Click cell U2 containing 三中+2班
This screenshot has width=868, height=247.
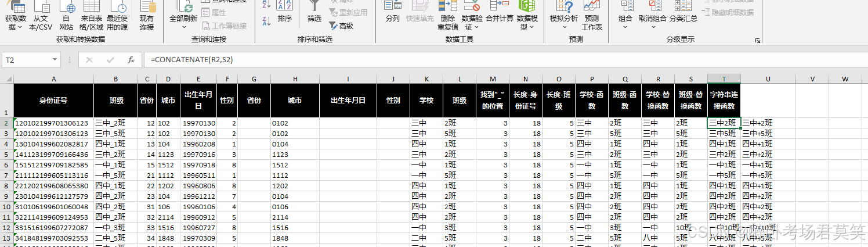768,123
